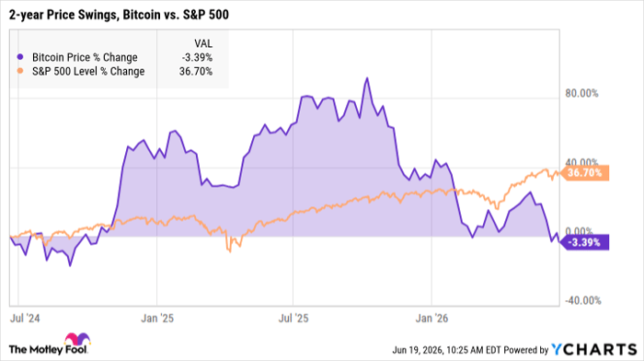The height and width of the screenshot is (361, 644).
Task: Click the orange S&P 500 legend dot
Action: [20, 71]
